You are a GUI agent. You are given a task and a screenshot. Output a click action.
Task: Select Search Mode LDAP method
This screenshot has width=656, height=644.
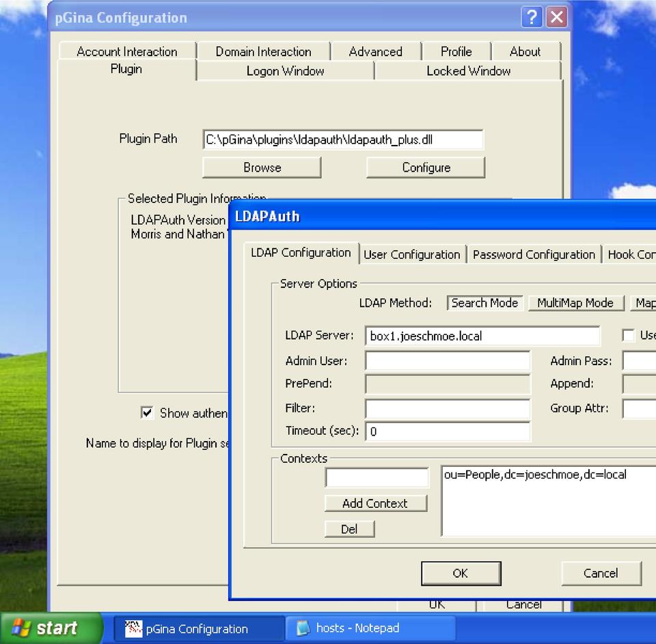[484, 303]
